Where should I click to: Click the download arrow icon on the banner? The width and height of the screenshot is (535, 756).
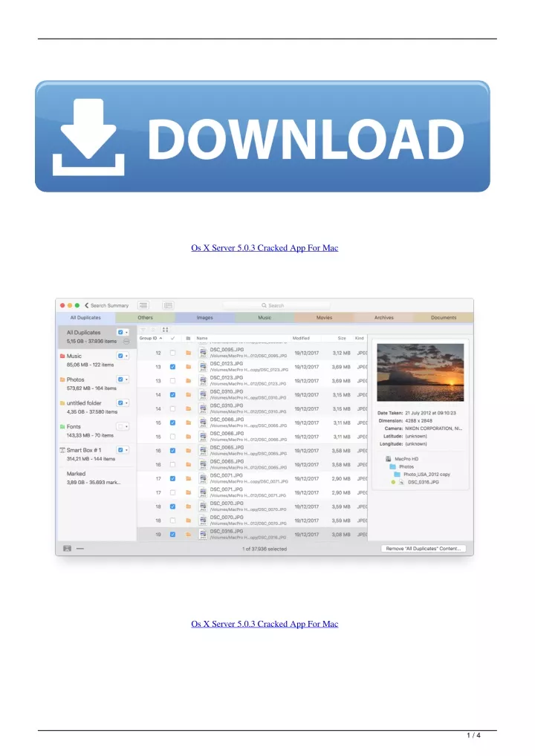coord(88,137)
